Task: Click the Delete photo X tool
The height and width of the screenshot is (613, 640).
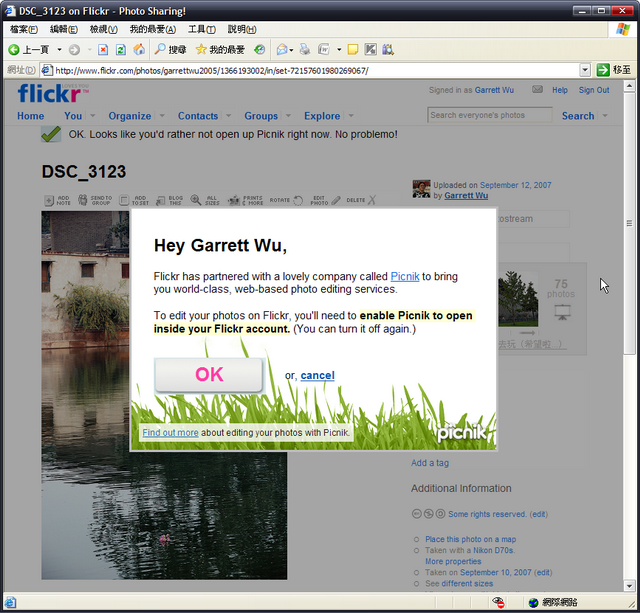Action: coord(361,200)
